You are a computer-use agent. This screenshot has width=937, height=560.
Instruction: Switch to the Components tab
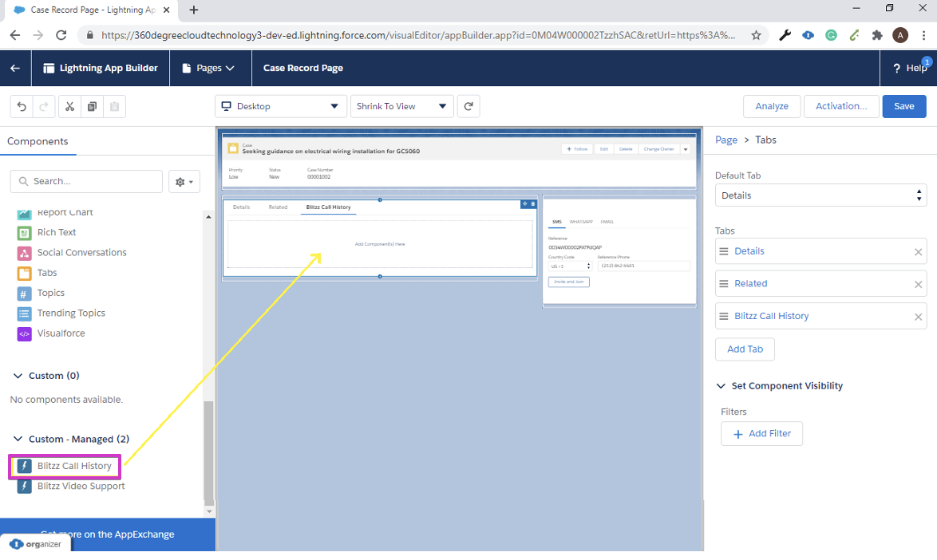pos(38,141)
